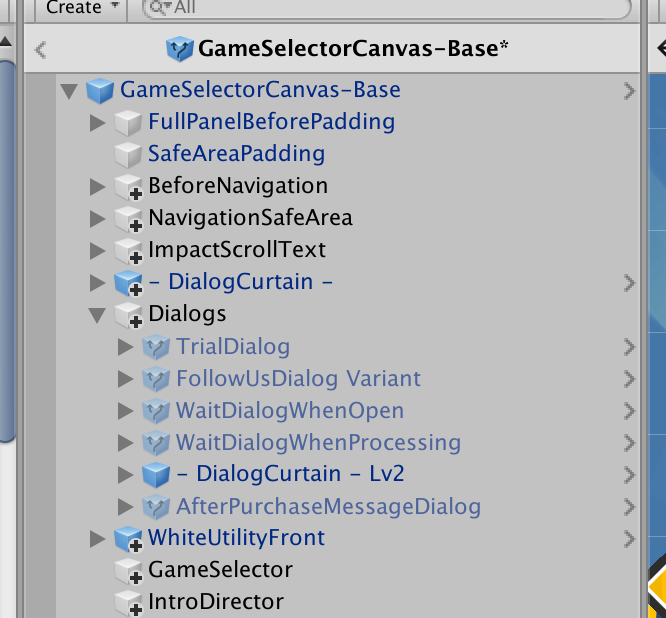Click the GameSelectorCanvas-Base prefab cube icon
Viewport: 666px width, 618px height.
click(x=100, y=90)
